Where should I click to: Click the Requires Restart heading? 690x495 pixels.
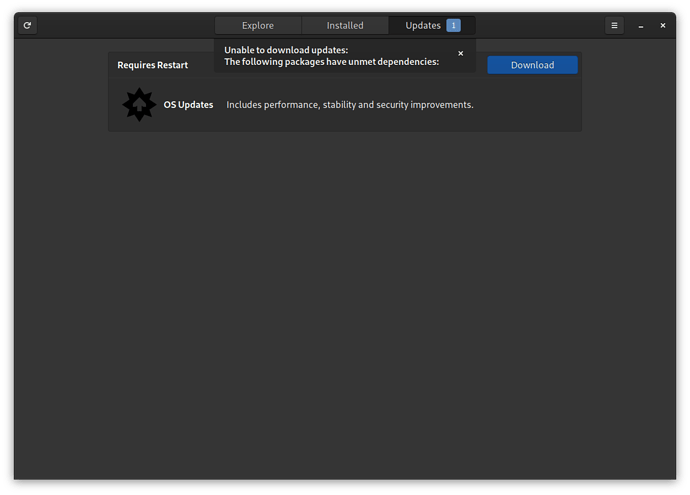(152, 65)
